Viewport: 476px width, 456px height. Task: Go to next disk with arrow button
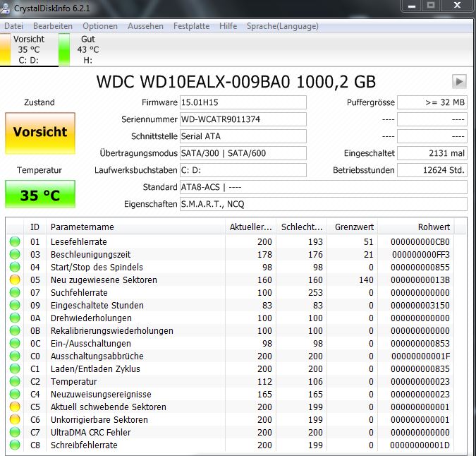pos(459,81)
